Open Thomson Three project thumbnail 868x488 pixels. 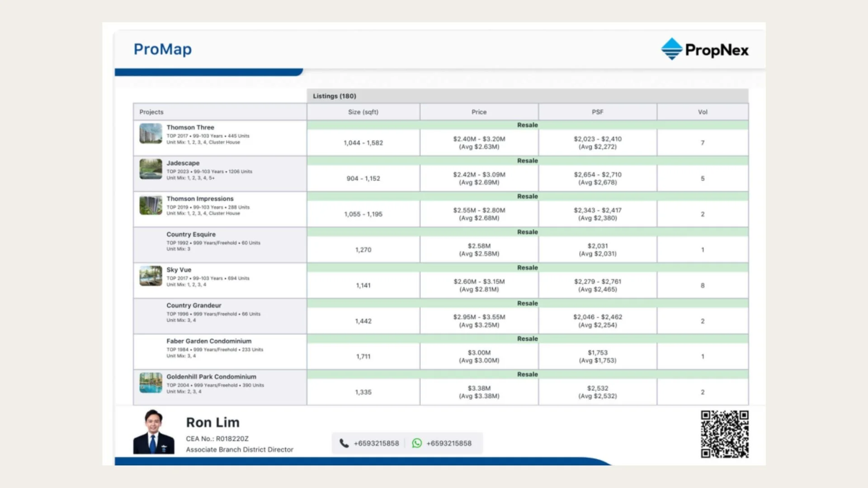tap(151, 134)
